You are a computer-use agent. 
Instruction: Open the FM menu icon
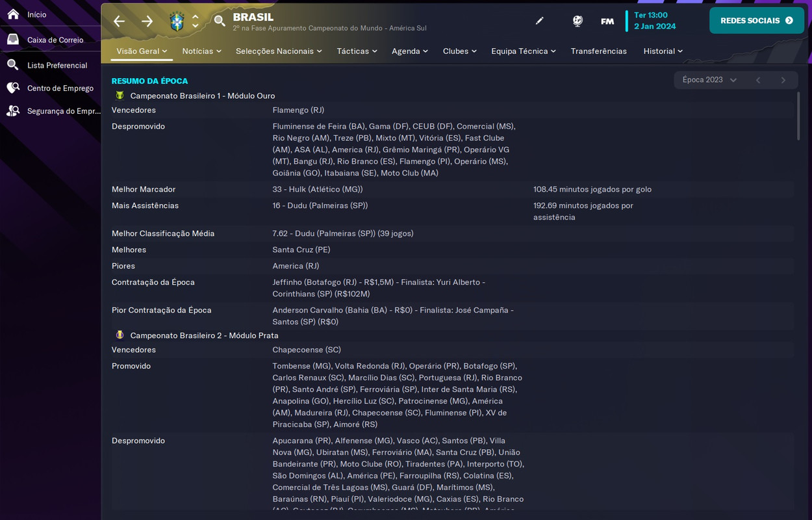pyautogui.click(x=607, y=21)
